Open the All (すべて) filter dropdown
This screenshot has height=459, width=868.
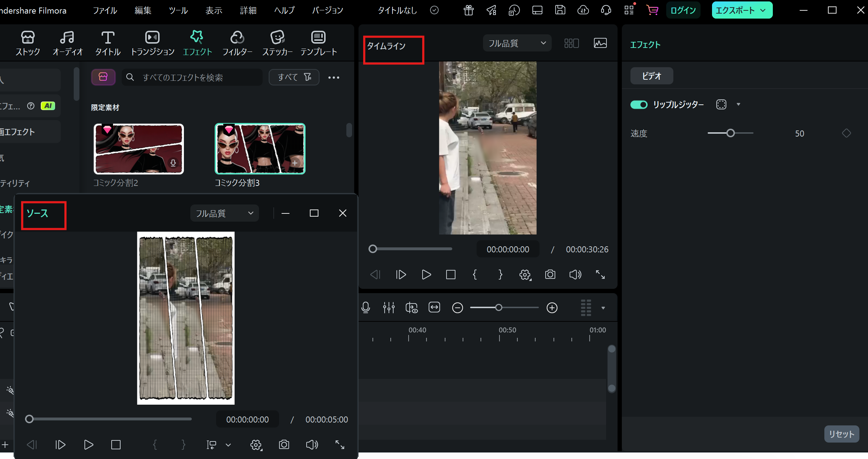[x=294, y=77]
